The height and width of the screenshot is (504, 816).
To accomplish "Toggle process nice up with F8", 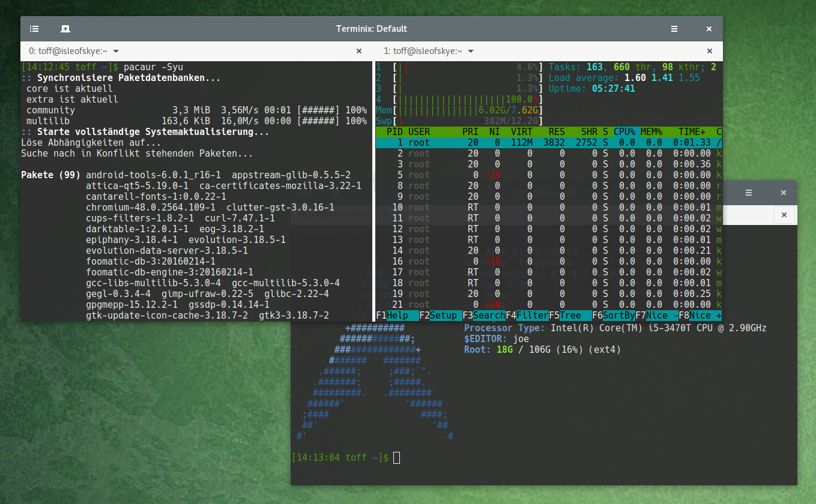I will coord(701,315).
